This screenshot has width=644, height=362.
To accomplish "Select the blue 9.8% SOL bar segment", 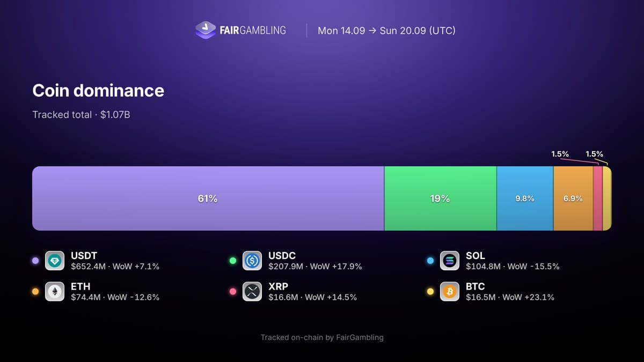I will click(x=525, y=198).
